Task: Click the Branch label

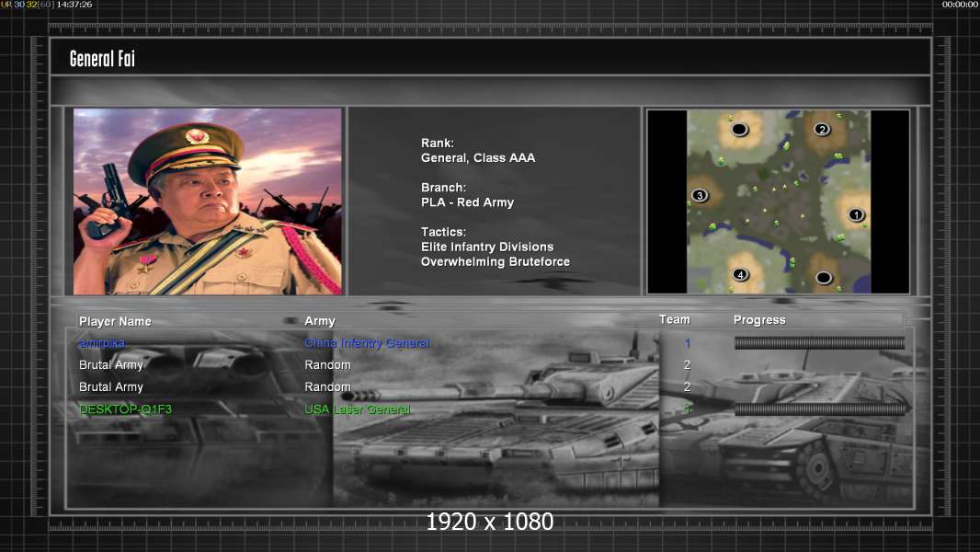Action: point(443,188)
